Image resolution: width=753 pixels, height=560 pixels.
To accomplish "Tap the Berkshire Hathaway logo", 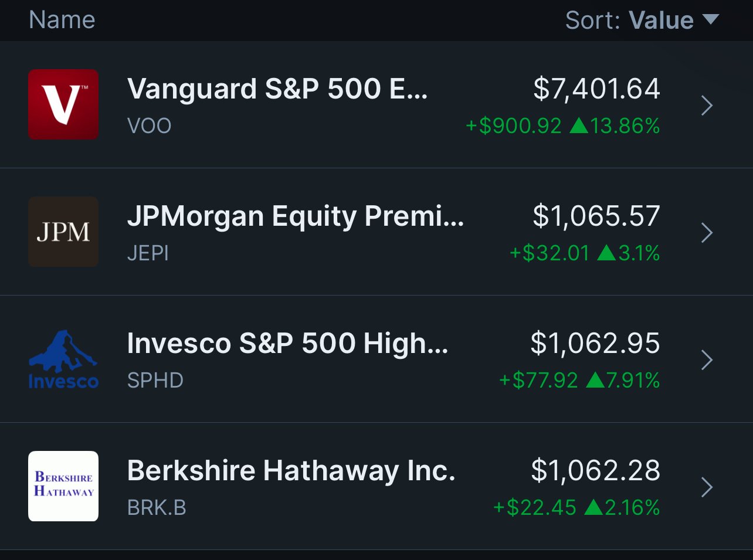I will pyautogui.click(x=63, y=486).
